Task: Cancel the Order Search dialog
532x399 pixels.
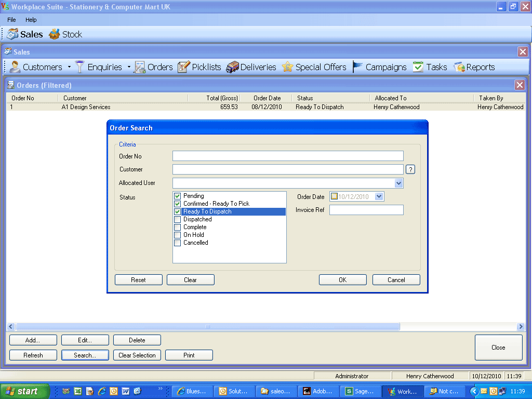Action: [396, 280]
